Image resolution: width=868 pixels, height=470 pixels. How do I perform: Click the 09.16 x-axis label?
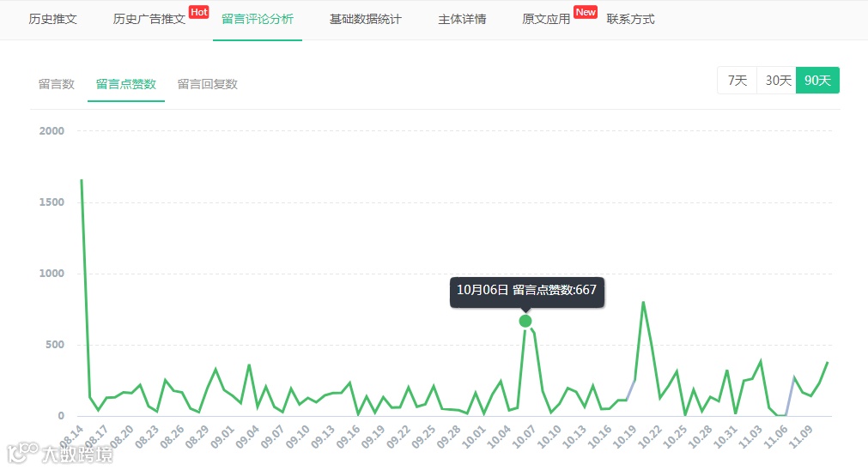coord(349,437)
